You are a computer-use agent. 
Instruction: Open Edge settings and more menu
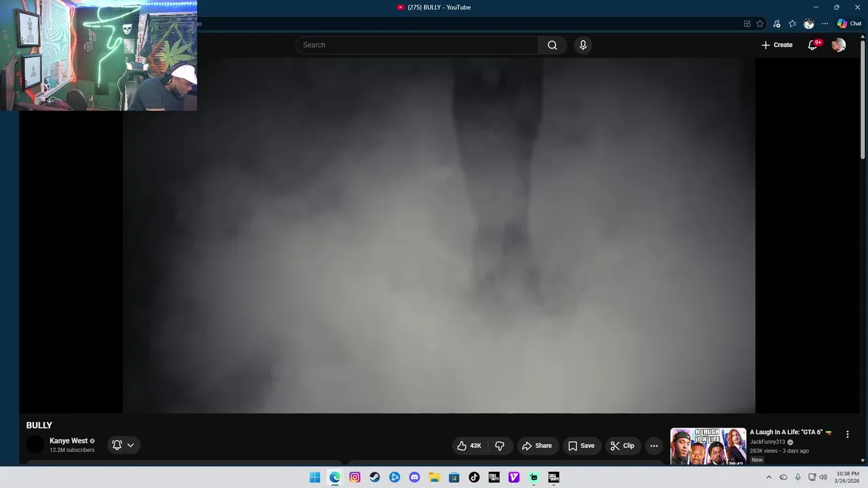[825, 24]
